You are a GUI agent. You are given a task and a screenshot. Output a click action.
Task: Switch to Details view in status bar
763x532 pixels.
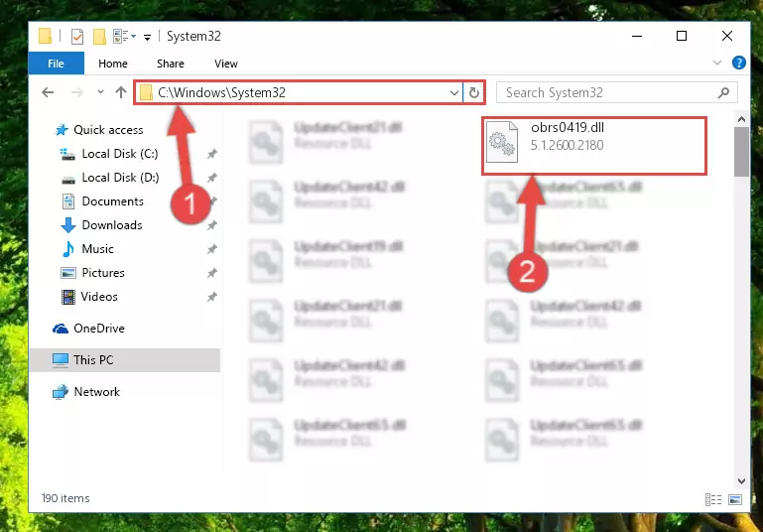click(712, 499)
